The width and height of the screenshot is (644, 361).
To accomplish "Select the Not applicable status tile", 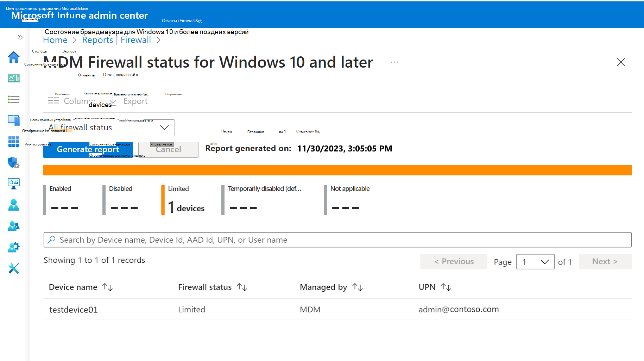I will pyautogui.click(x=347, y=200).
